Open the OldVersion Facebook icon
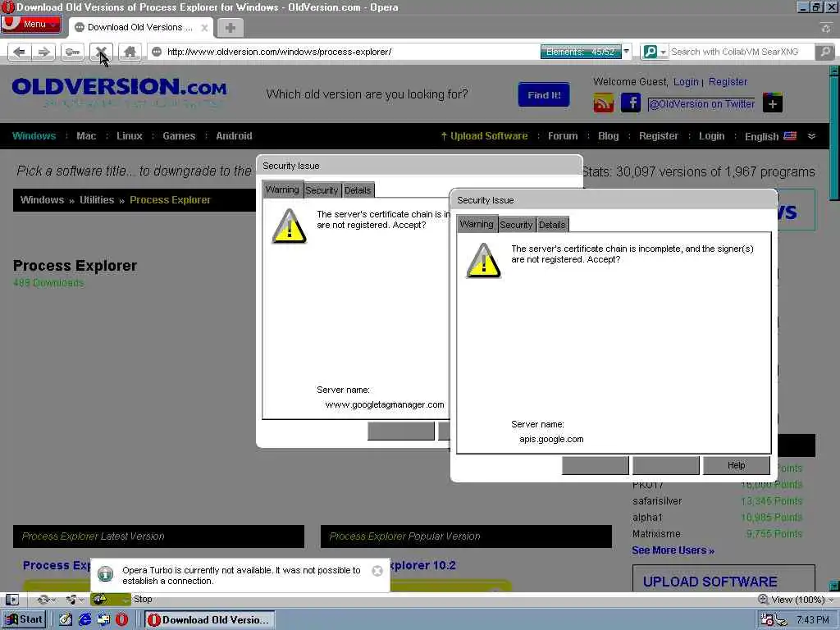 tap(631, 103)
